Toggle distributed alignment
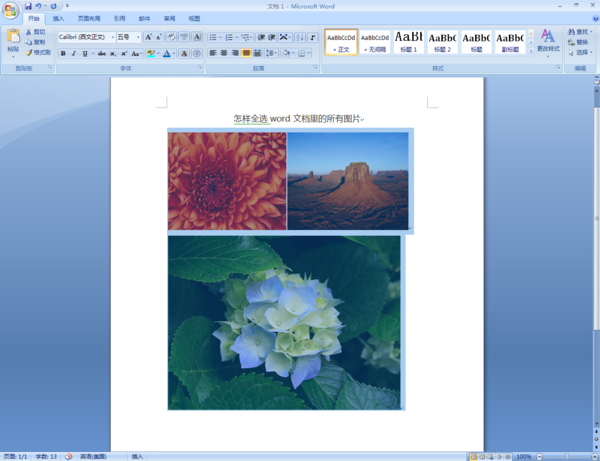 (x=257, y=53)
